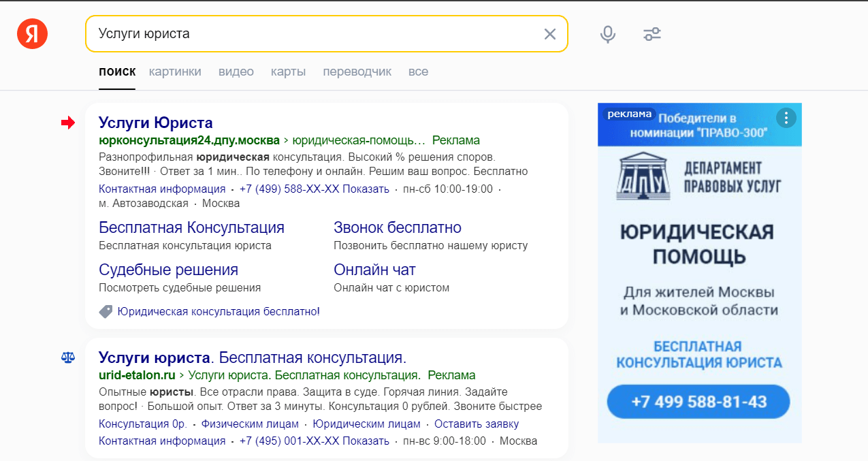Click scales favicon of urid-etalon result
868x461 pixels.
pos(67,357)
